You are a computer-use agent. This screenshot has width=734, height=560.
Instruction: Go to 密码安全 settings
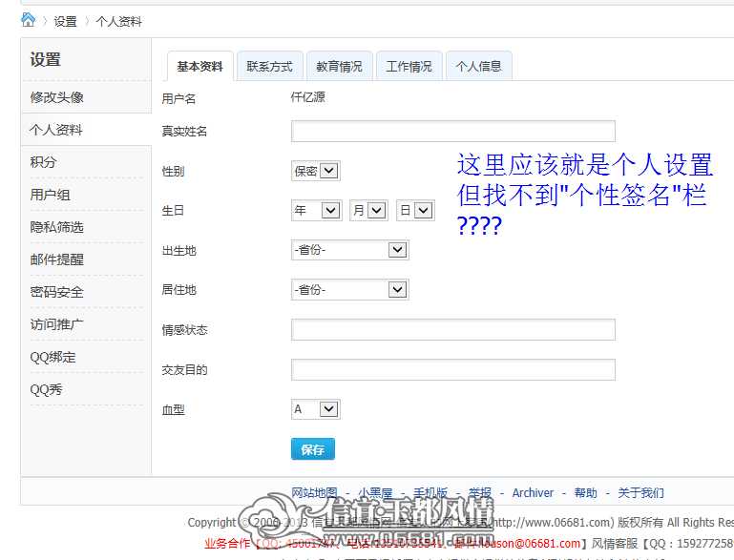click(56, 292)
